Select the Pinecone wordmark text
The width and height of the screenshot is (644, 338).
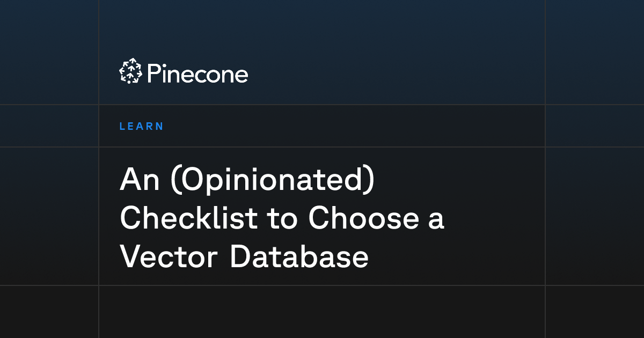[x=197, y=74]
